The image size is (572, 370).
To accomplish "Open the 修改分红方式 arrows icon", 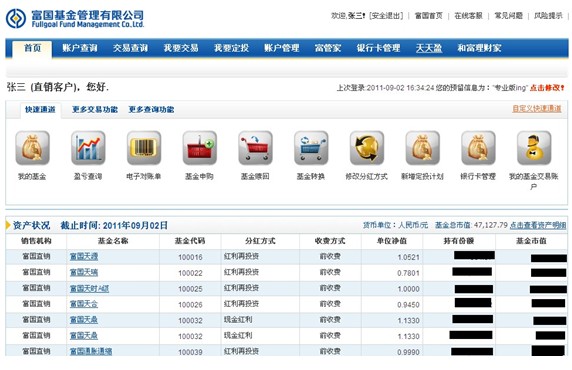I will click(367, 148).
